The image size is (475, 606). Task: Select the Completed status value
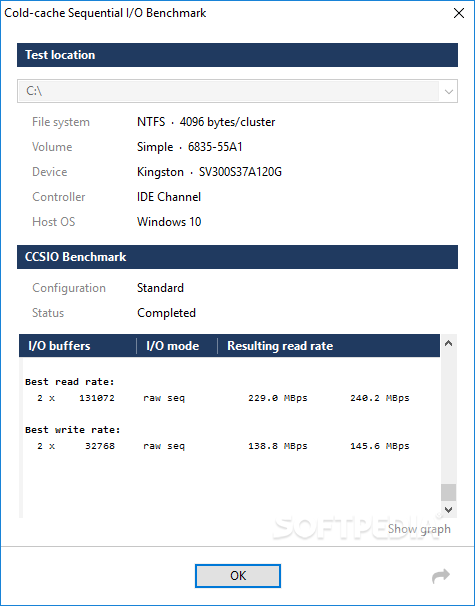click(166, 313)
